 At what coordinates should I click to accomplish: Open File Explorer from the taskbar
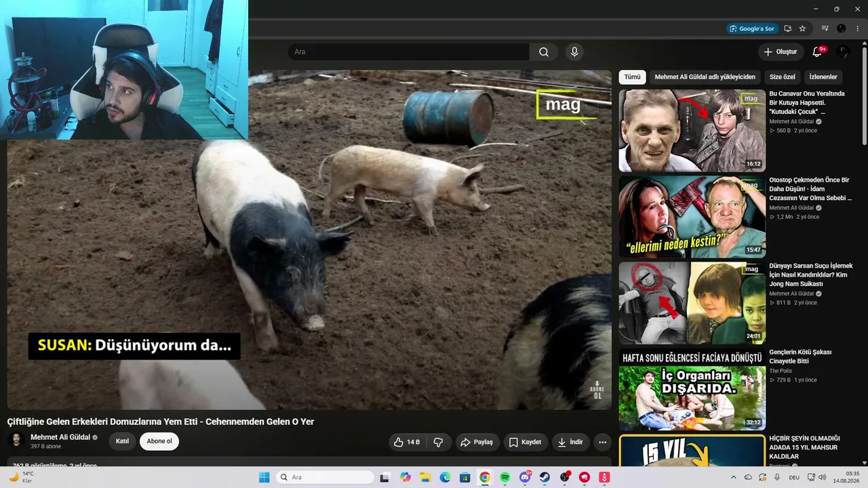coord(425,477)
